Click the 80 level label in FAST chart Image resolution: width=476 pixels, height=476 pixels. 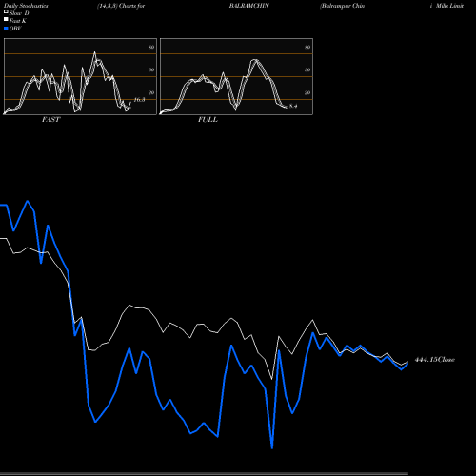(151, 47)
